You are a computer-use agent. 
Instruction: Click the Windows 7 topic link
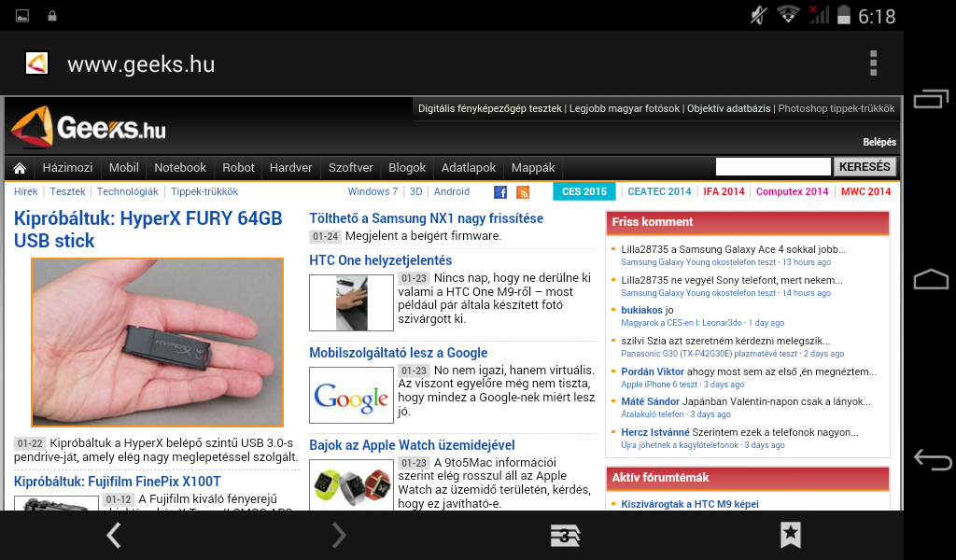373,191
